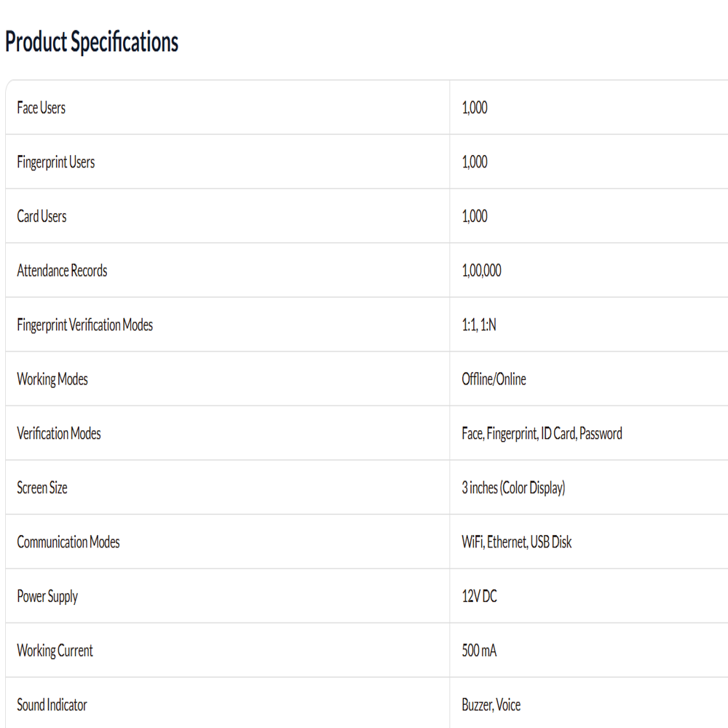
Task: Select the WiFi, Ethernet, USB Disk value
Action: [517, 542]
